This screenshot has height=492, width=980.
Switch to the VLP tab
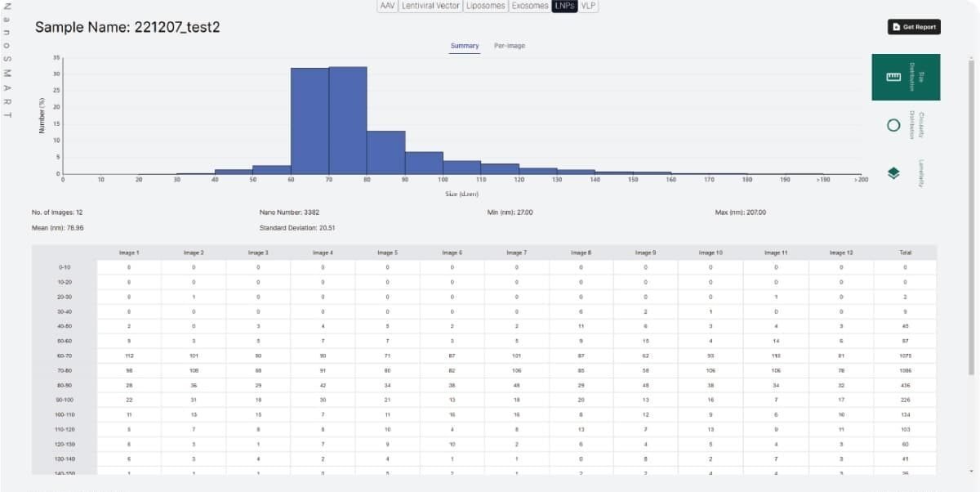coord(588,6)
